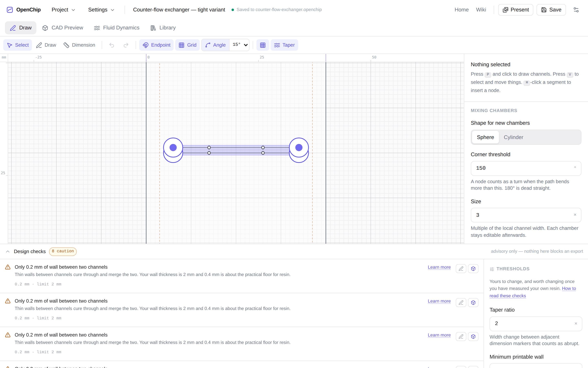Click the '8 caution' badge
The image size is (588, 368).
click(x=63, y=251)
